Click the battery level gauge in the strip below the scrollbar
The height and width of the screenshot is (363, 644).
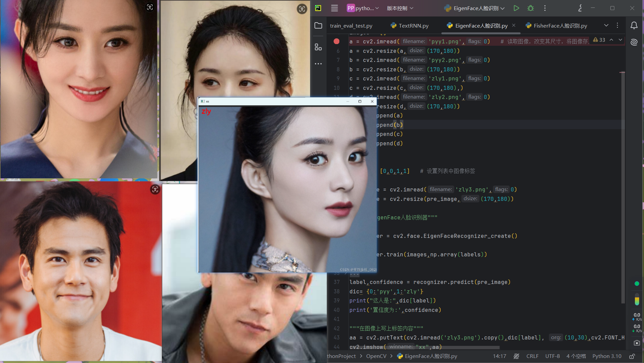[x=637, y=299]
